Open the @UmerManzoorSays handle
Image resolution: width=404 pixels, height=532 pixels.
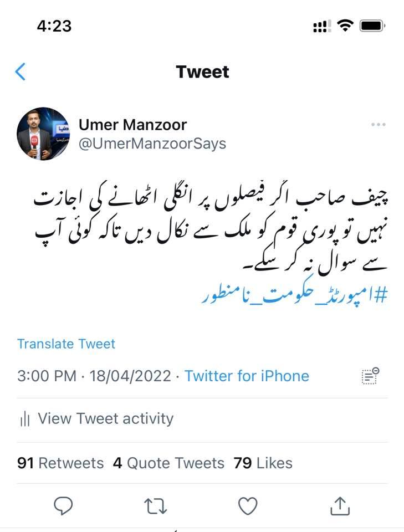click(x=152, y=144)
